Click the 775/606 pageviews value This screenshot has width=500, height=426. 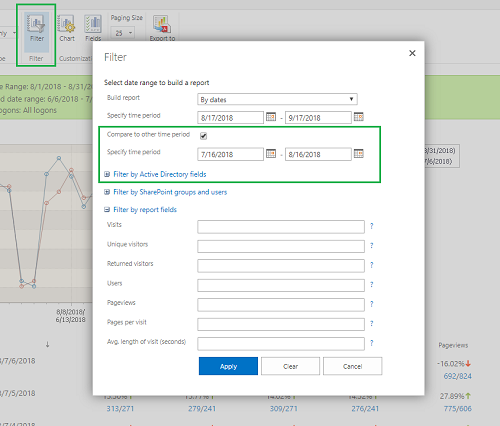pyautogui.click(x=457, y=409)
